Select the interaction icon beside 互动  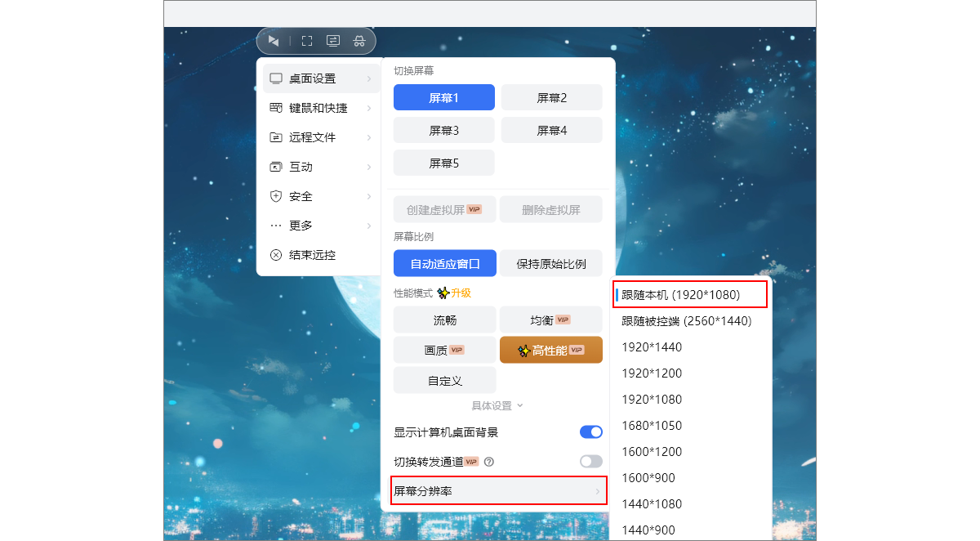click(276, 166)
